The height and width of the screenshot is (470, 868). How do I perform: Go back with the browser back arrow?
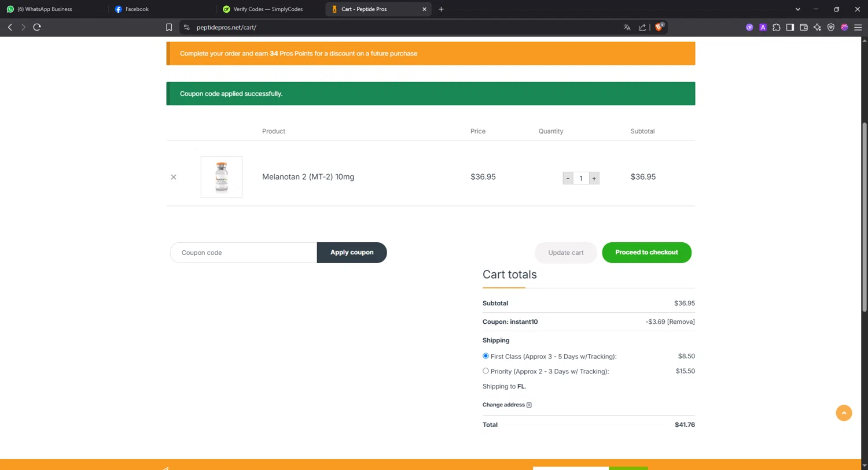10,27
